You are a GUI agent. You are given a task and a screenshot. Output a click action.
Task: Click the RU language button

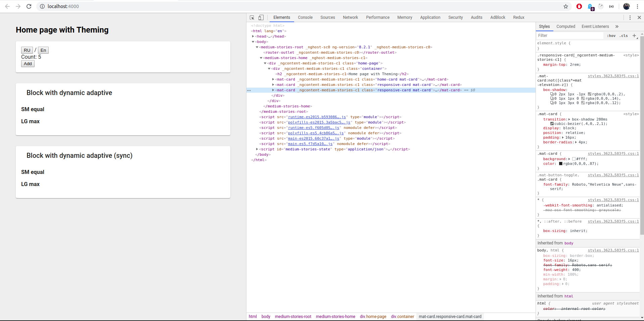(x=27, y=50)
